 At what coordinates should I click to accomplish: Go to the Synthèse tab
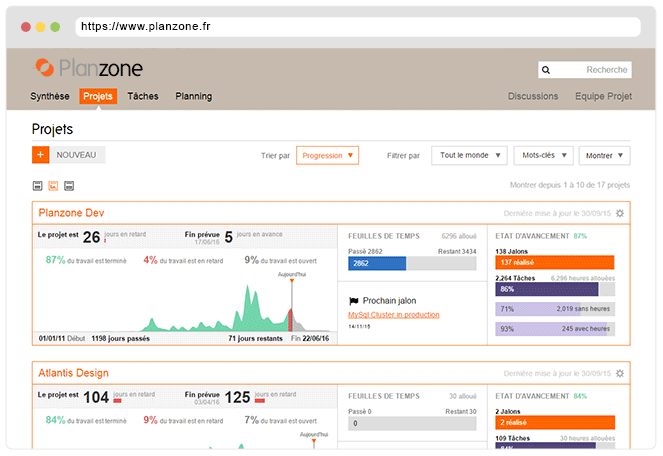(50, 96)
